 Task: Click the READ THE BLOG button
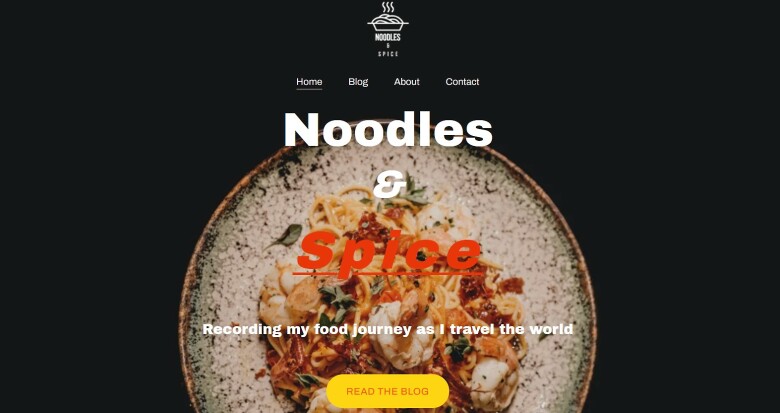388,391
